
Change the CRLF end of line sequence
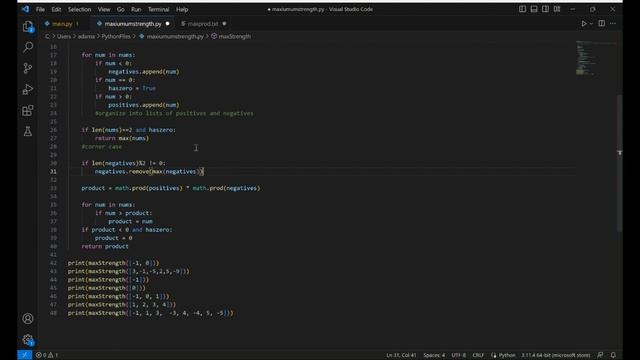(x=478, y=355)
